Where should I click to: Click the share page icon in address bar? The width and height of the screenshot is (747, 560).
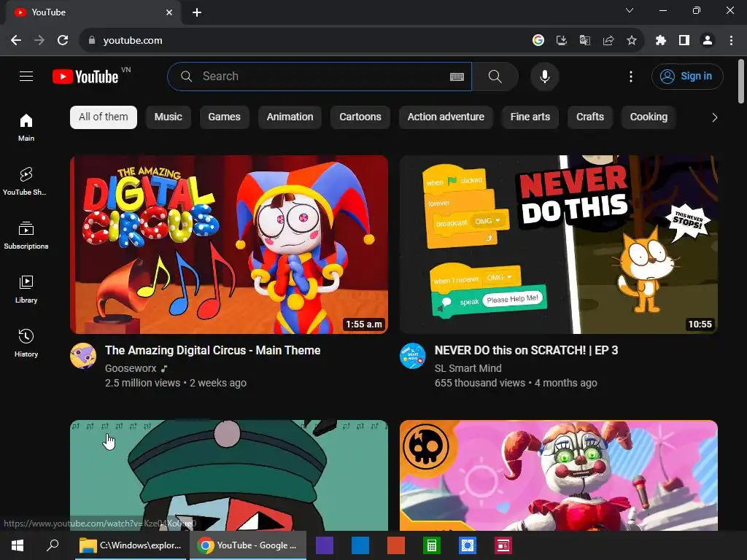(x=608, y=41)
